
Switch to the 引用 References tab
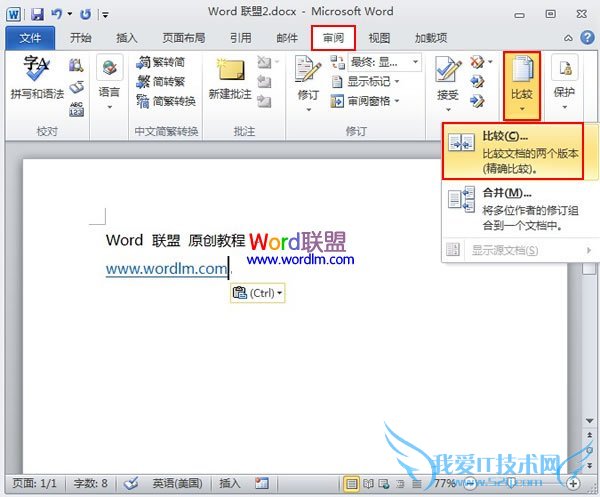pyautogui.click(x=241, y=38)
